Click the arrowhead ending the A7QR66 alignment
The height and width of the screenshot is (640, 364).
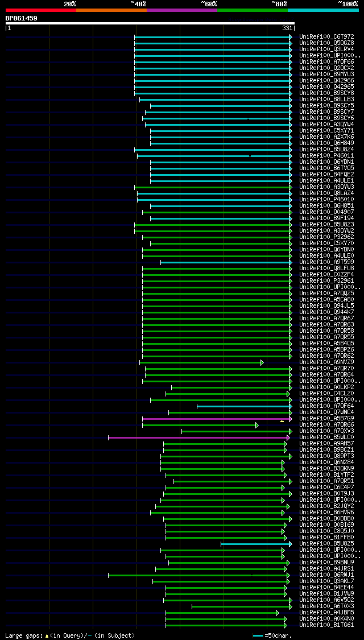click(257, 426)
